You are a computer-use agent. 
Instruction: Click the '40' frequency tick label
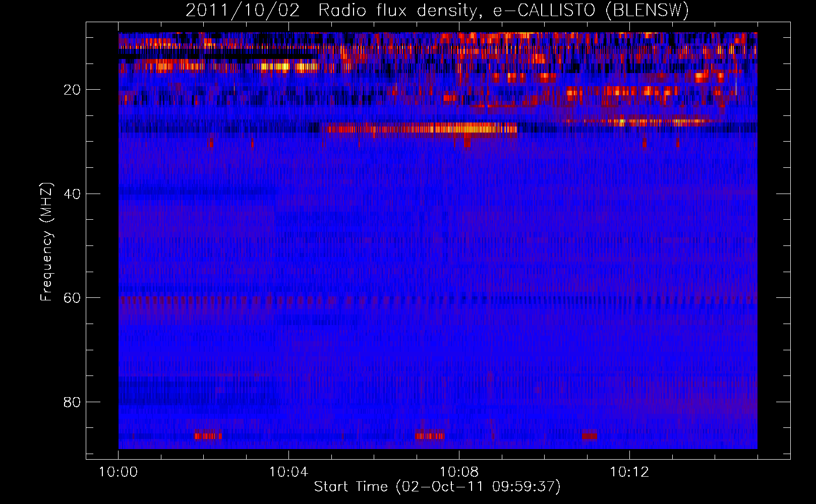click(72, 194)
